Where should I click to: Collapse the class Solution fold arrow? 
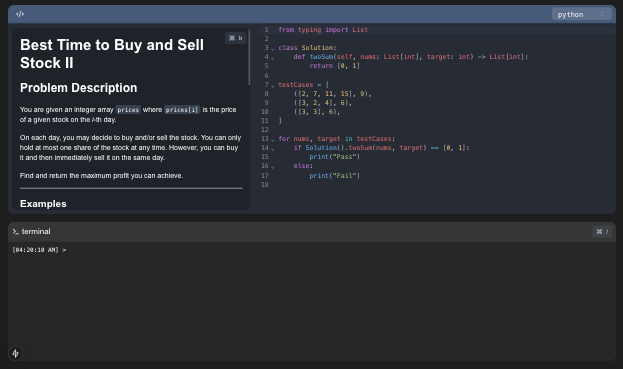click(x=273, y=48)
